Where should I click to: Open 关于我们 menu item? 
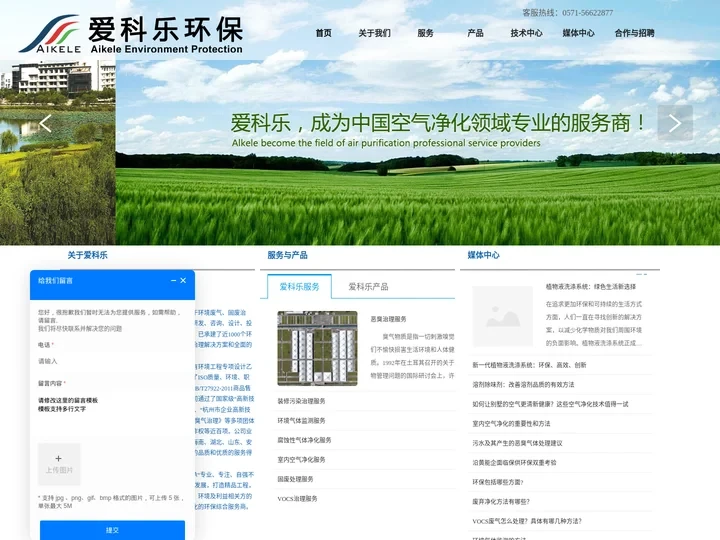coord(374,33)
